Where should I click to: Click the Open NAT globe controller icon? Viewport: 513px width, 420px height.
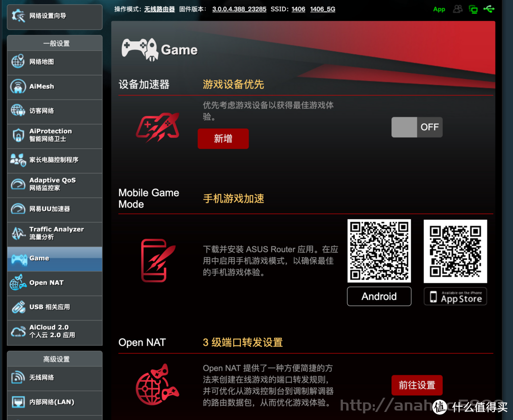[18, 282]
